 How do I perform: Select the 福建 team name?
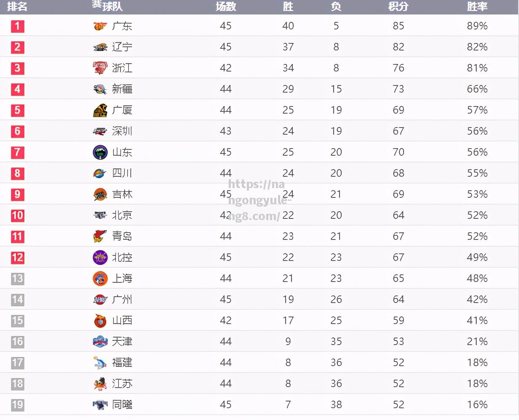pyautogui.click(x=122, y=363)
